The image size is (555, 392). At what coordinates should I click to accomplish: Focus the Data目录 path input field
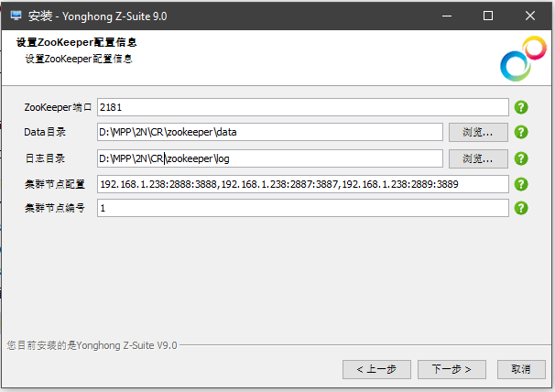[x=270, y=132]
